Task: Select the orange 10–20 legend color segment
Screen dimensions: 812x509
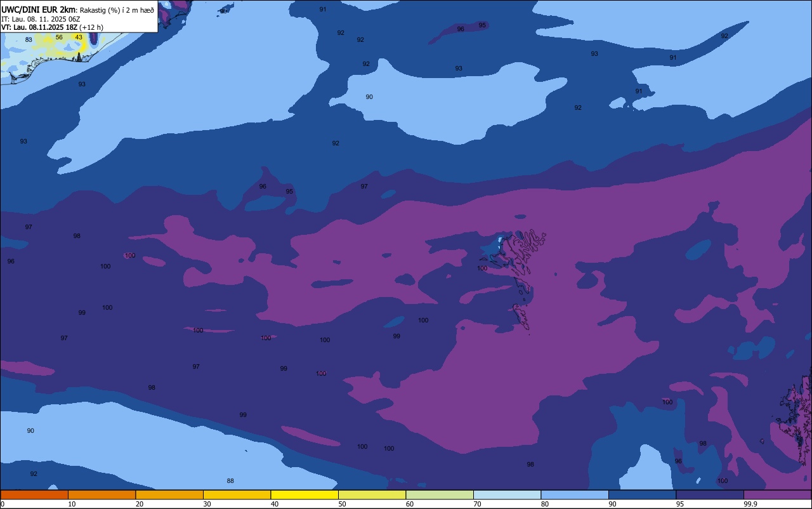Action: [x=101, y=494]
